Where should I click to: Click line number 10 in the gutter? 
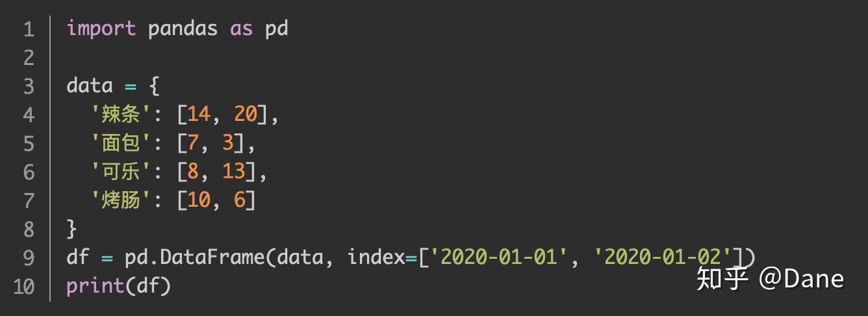point(23,286)
